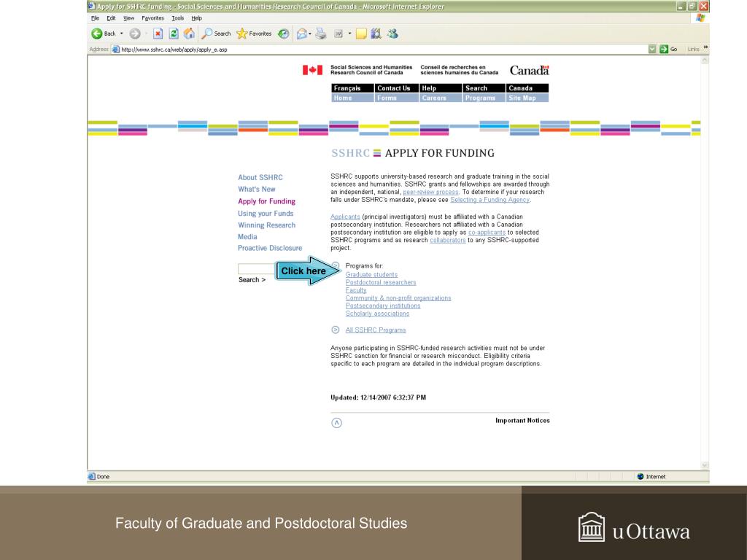The width and height of the screenshot is (747, 560).
Task: Click the back-to-top circled arrow icon
Action: point(336,423)
